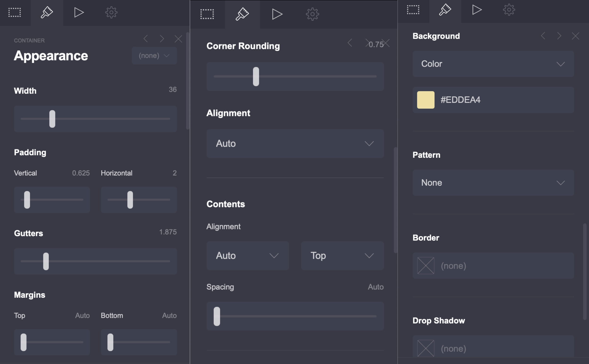Image resolution: width=589 pixels, height=364 pixels.
Task: Click the Corner Rounding slider handle
Action: (x=256, y=77)
